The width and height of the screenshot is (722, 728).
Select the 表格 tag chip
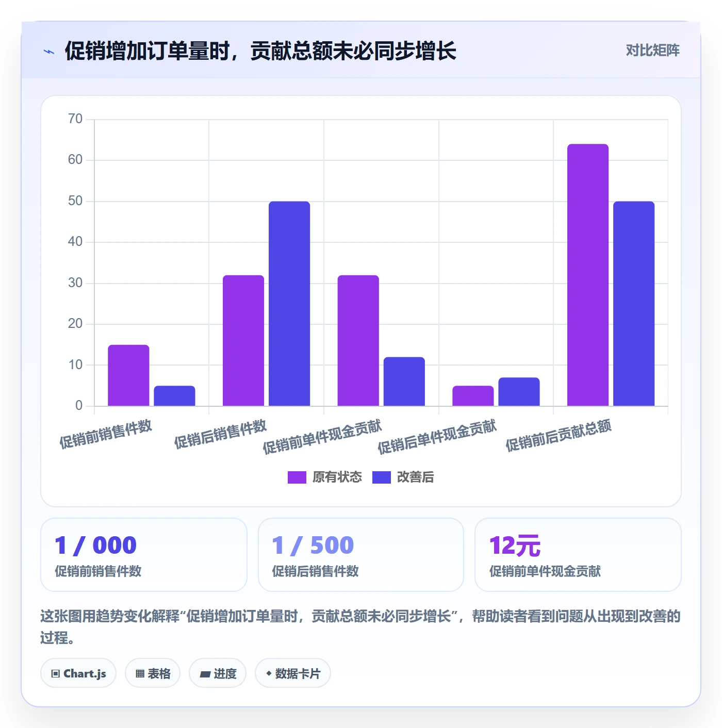(153, 673)
